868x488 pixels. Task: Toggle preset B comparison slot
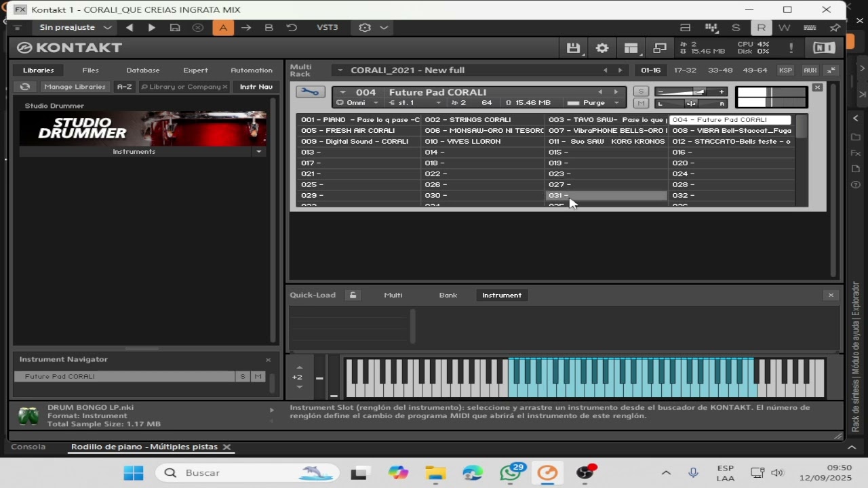[269, 28]
